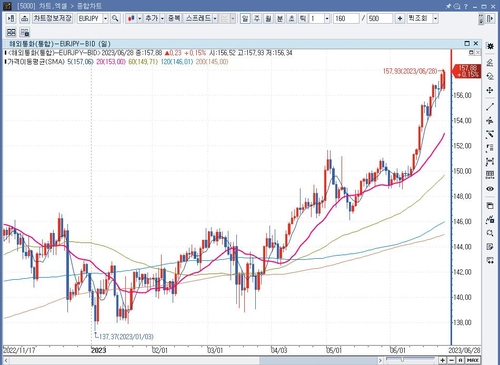Click the 추가 button
The image size is (500, 365).
tap(152, 18)
